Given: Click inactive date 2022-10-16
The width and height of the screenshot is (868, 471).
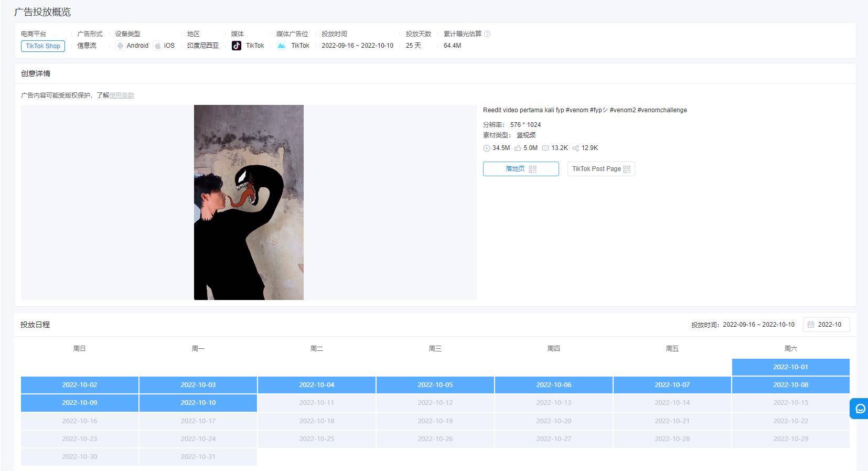Looking at the screenshot, I should point(80,421).
